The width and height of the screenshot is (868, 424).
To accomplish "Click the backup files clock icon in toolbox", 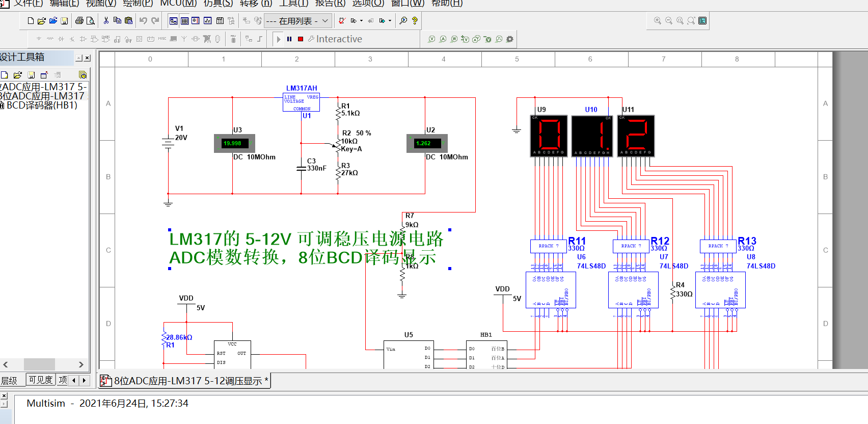I will pos(83,75).
